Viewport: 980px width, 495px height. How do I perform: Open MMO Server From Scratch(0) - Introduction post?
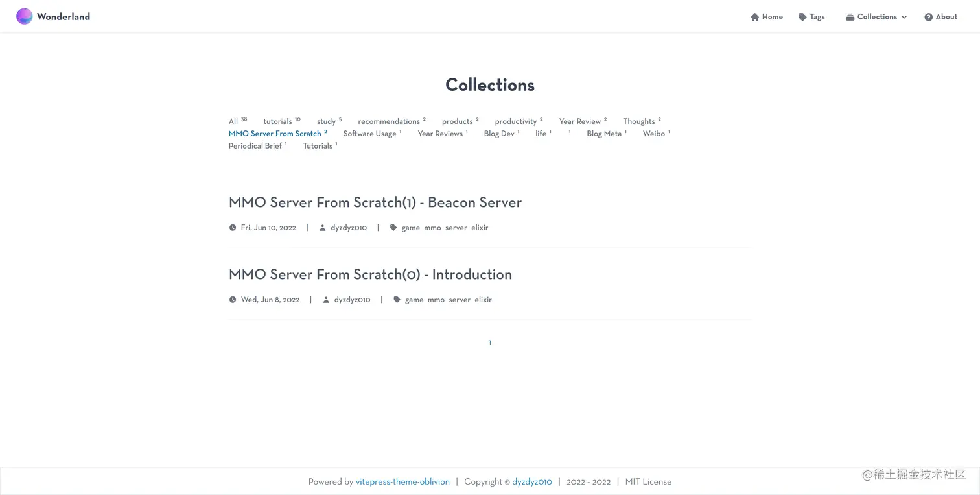(x=370, y=274)
